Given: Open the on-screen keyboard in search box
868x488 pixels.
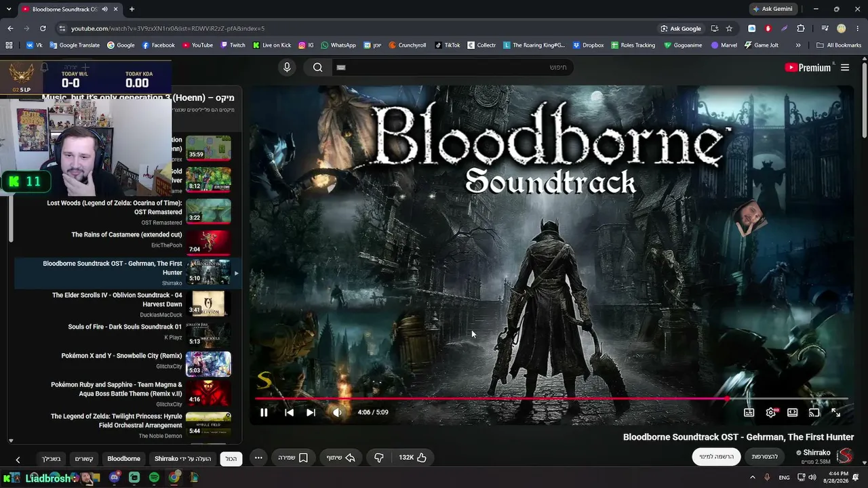Looking at the screenshot, I should coord(341,67).
